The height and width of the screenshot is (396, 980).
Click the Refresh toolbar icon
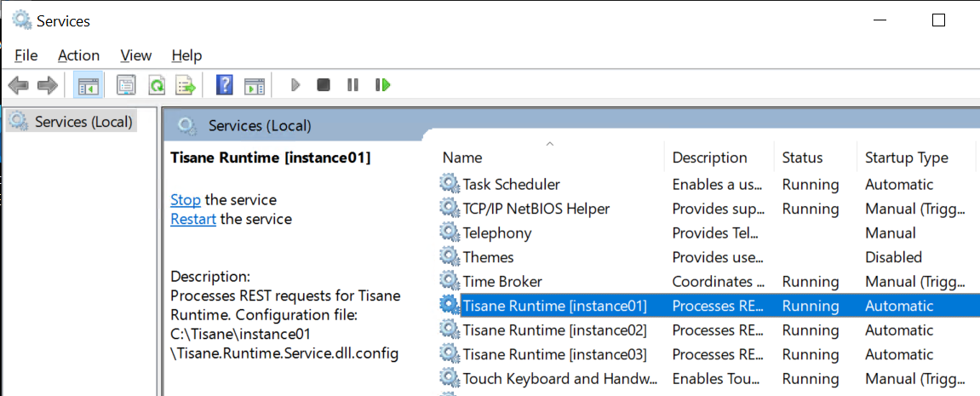point(157,84)
